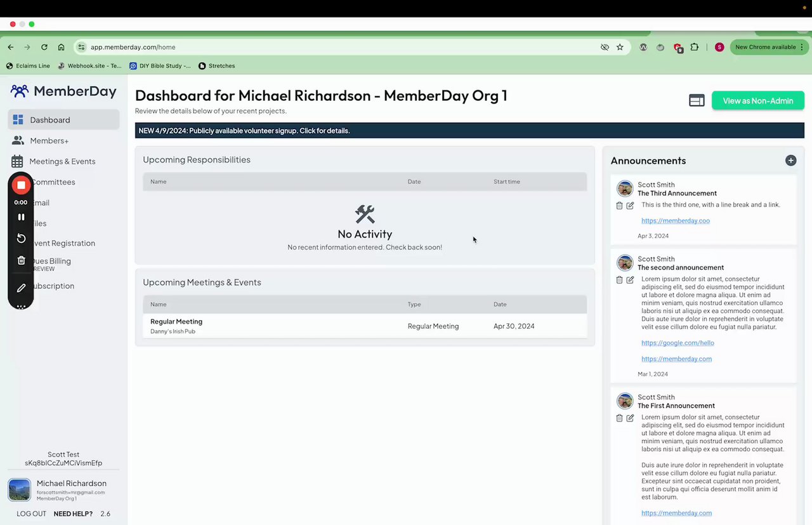Delete The second announcement
This screenshot has height=525, width=812.
click(620, 280)
